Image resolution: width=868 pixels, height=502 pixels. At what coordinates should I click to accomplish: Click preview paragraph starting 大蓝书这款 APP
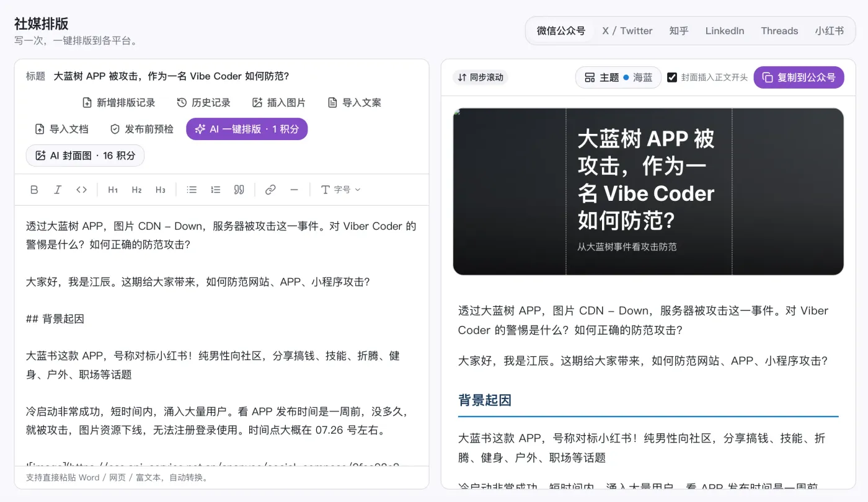click(x=642, y=448)
